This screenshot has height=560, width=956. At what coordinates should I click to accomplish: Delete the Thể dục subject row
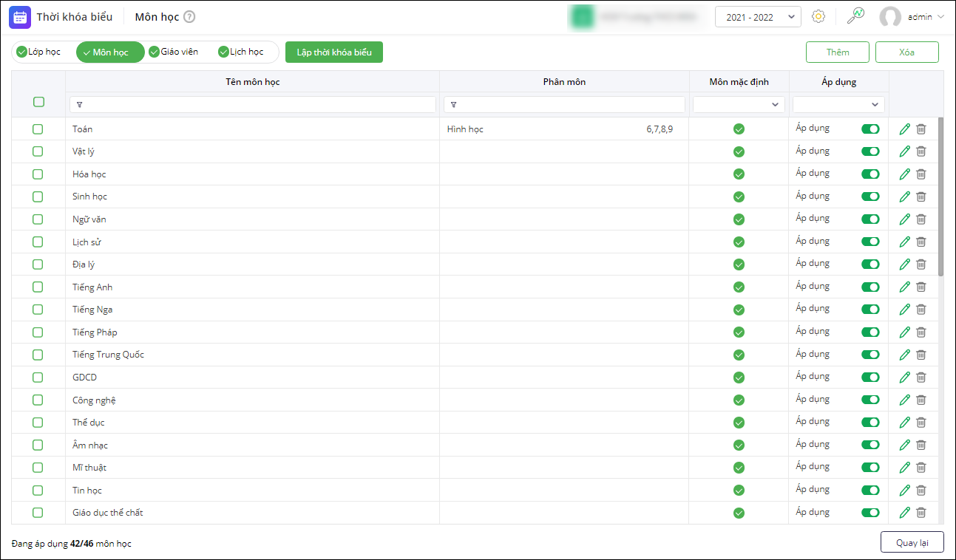[921, 423]
